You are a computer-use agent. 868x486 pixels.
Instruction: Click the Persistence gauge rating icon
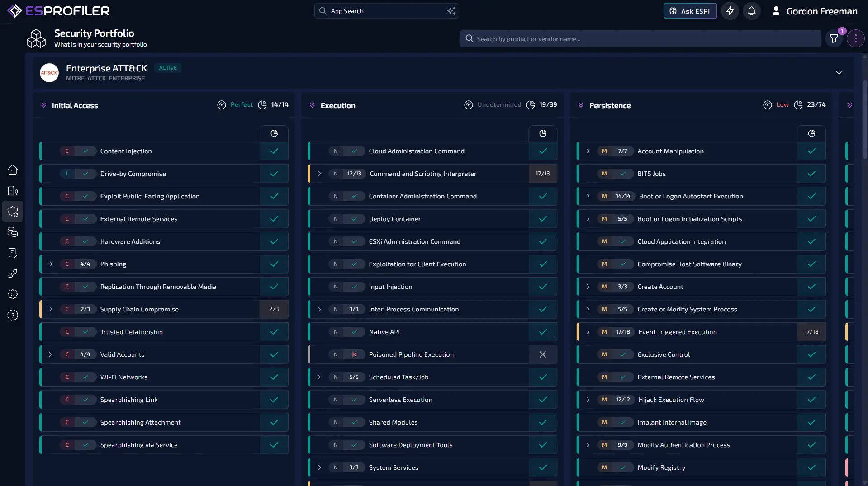768,105
